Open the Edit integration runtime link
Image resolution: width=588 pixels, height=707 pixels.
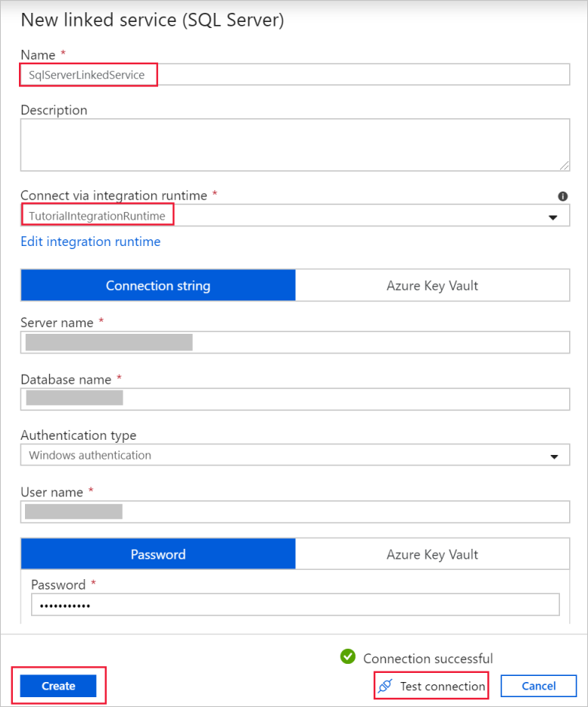[91, 241]
